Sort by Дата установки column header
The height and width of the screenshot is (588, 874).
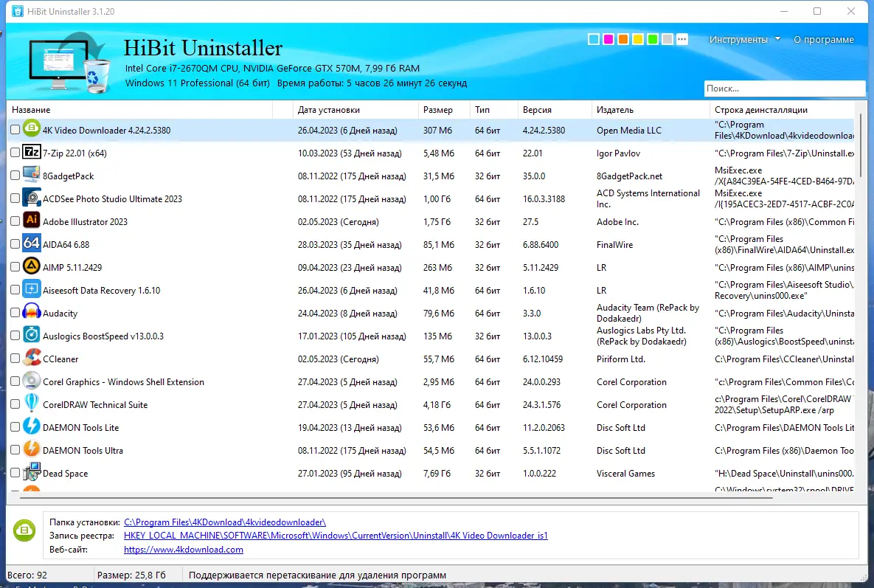pos(356,110)
